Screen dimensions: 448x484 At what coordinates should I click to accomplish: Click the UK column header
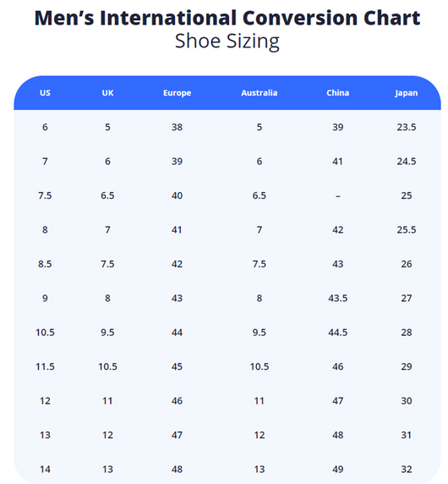(107, 93)
